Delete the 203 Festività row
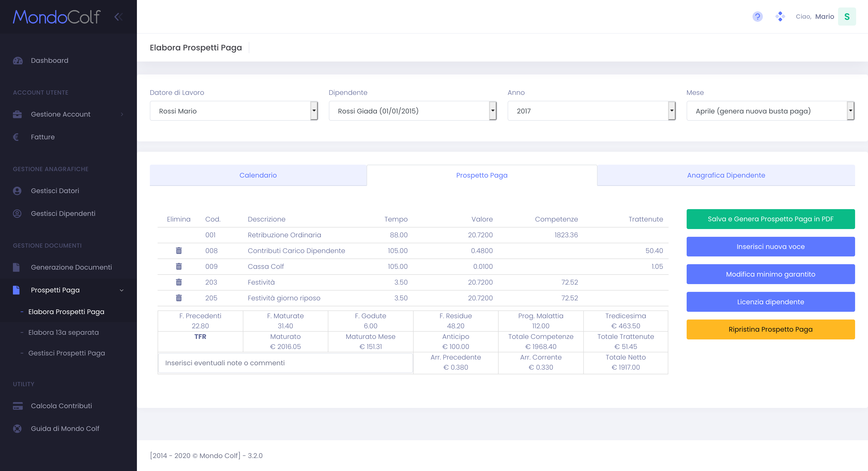 pos(179,282)
